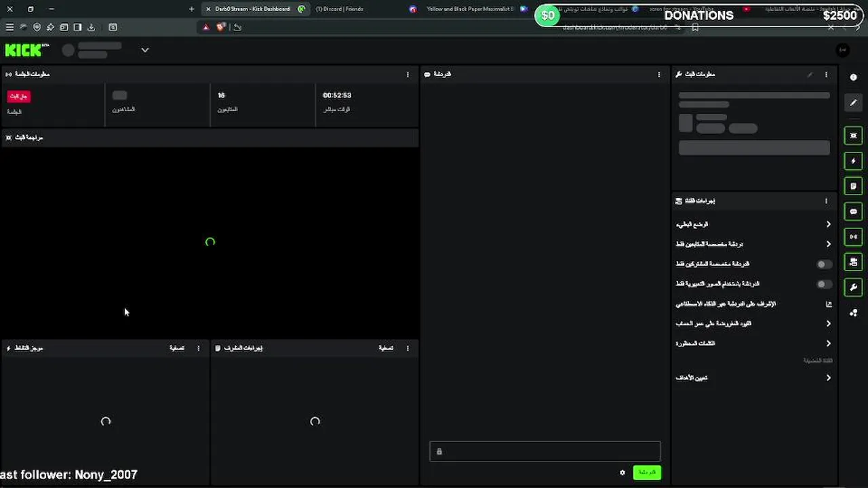The width and height of the screenshot is (868, 488).
Task: Toggle subscribers-only chat switch
Action: (823, 264)
